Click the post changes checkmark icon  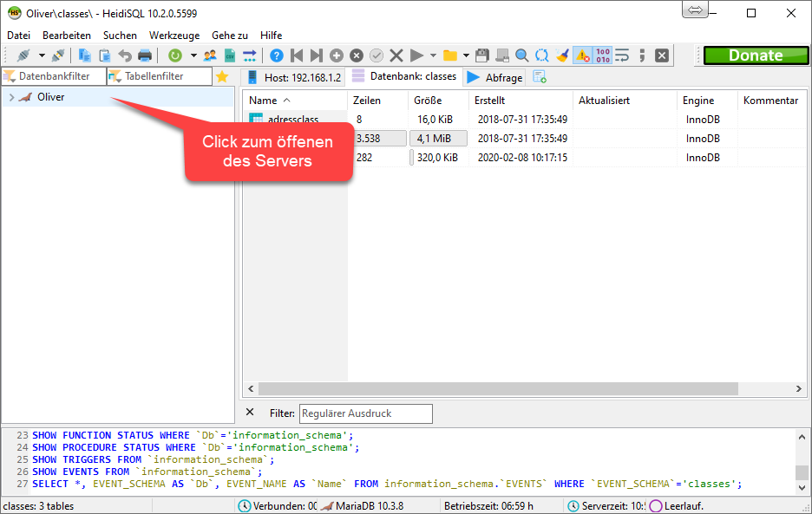click(377, 55)
